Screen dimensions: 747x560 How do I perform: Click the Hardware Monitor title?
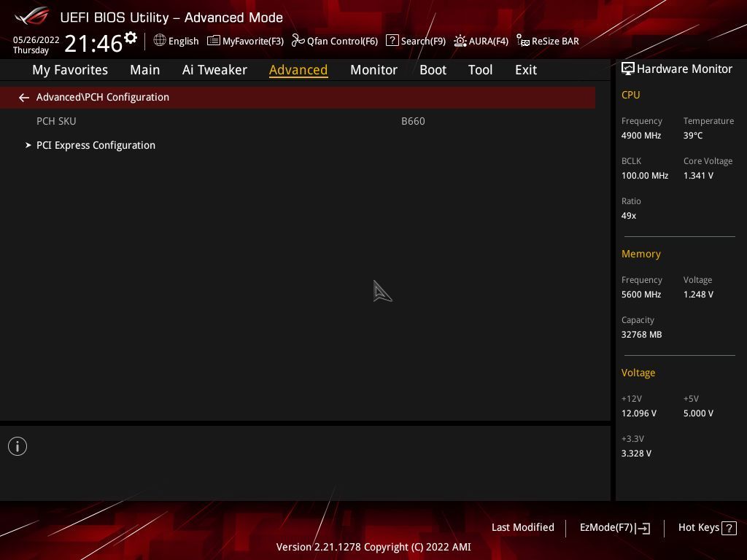[684, 69]
